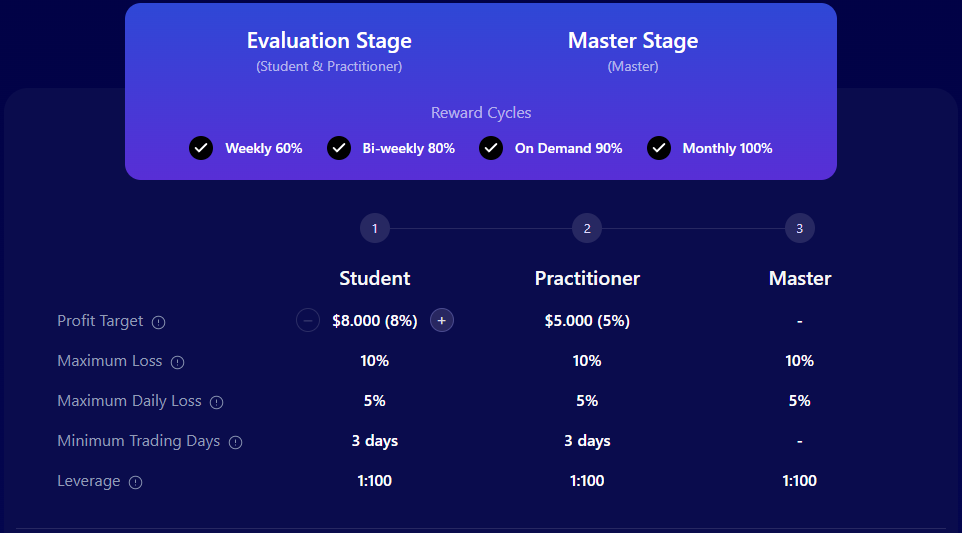
Task: Show the Leverage info tooltip icon
Action: point(136,482)
